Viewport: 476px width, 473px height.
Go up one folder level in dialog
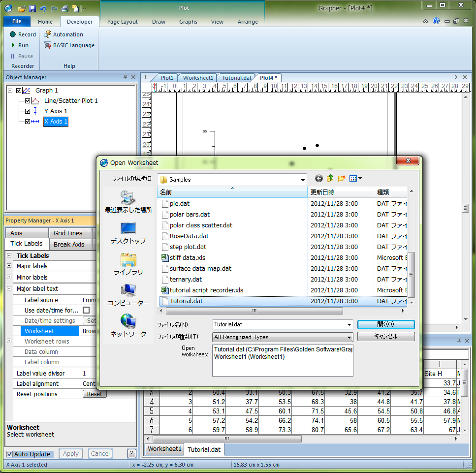tap(330, 179)
